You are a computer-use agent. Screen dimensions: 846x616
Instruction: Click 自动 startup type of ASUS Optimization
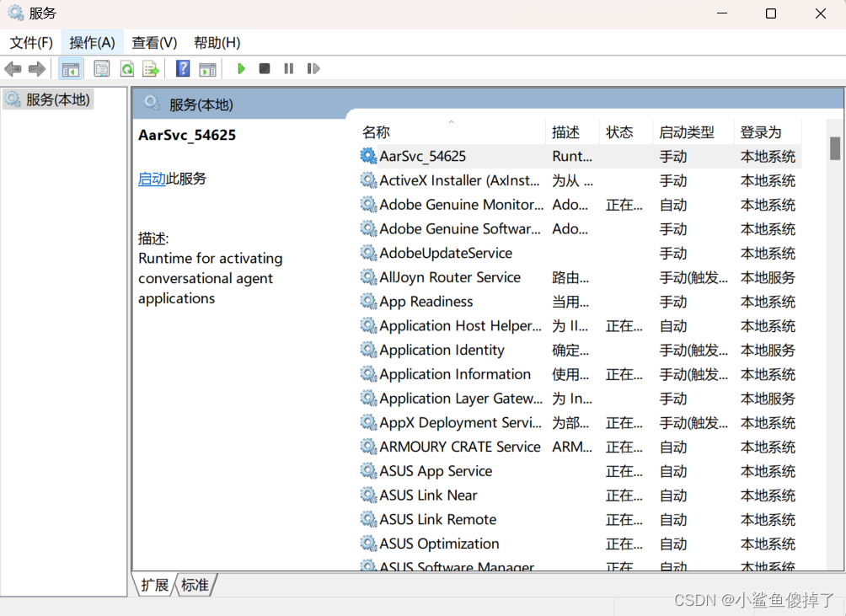coord(672,544)
